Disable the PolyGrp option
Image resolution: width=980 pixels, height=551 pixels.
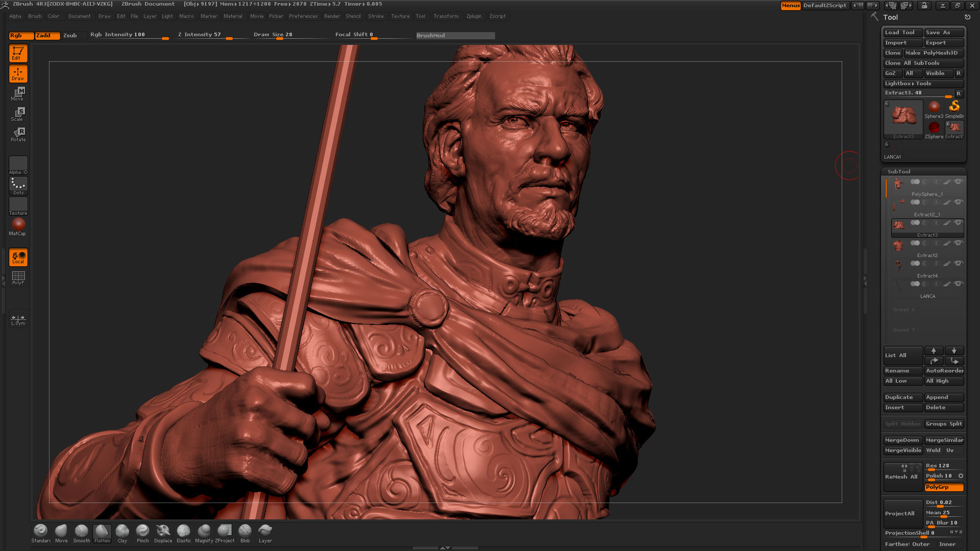(x=944, y=487)
